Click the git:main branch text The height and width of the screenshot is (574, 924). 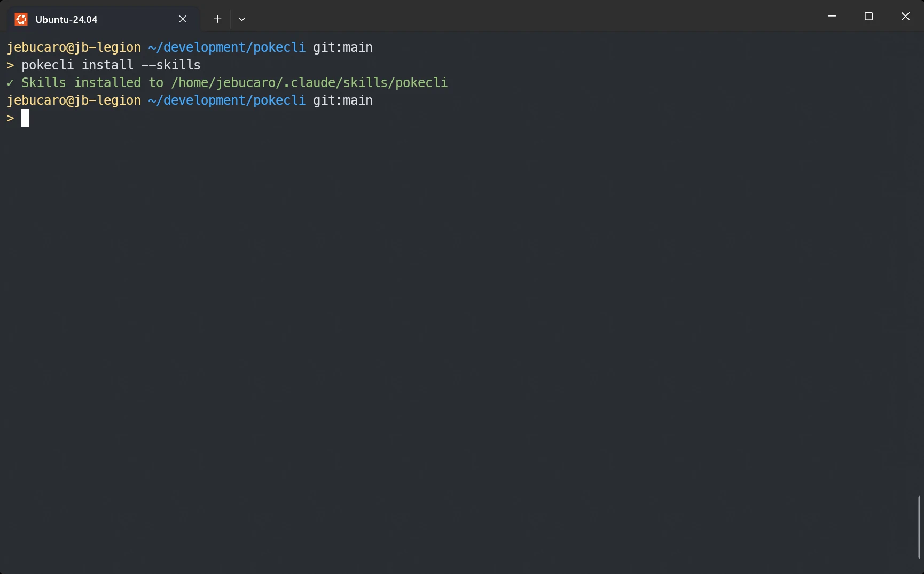click(x=342, y=47)
